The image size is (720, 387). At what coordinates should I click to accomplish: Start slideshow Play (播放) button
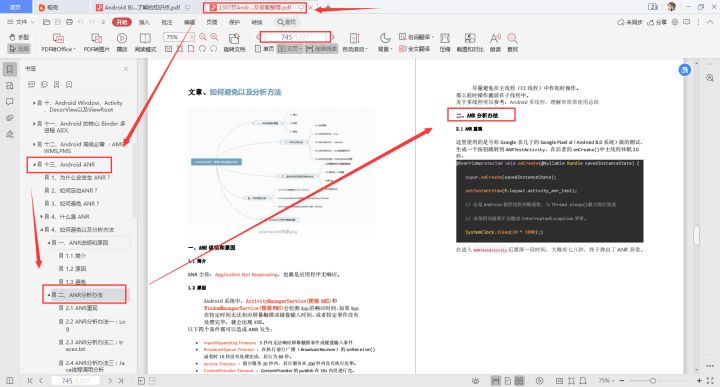pyautogui.click(x=122, y=43)
